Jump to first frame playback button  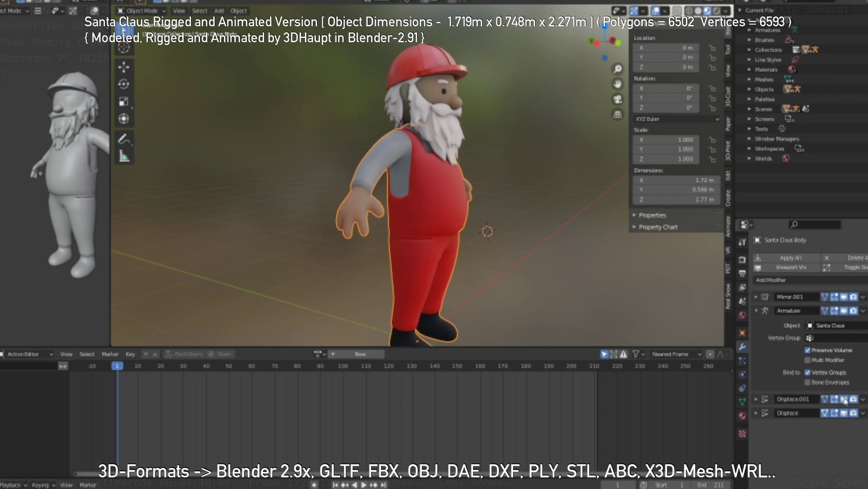pyautogui.click(x=335, y=485)
